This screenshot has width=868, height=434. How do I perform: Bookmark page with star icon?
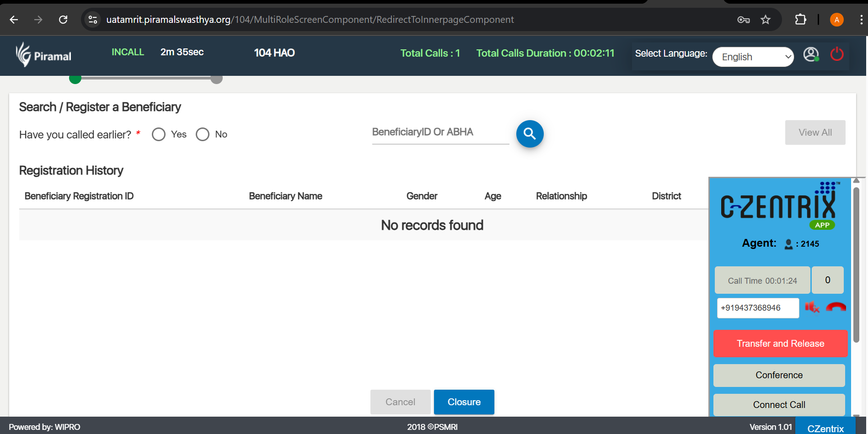pyautogui.click(x=765, y=20)
